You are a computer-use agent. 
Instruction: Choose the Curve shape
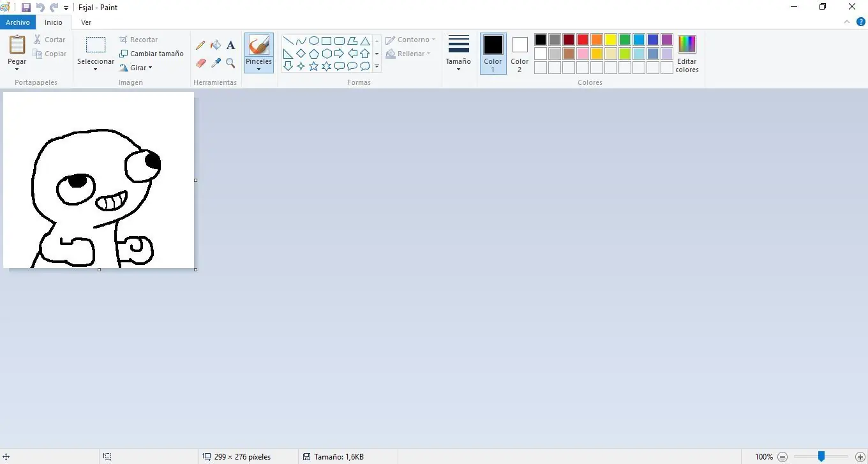pyautogui.click(x=301, y=41)
